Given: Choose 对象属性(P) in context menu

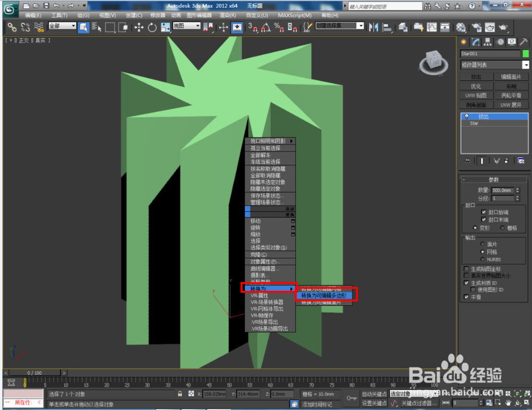Looking at the screenshot, I should tap(270, 262).
